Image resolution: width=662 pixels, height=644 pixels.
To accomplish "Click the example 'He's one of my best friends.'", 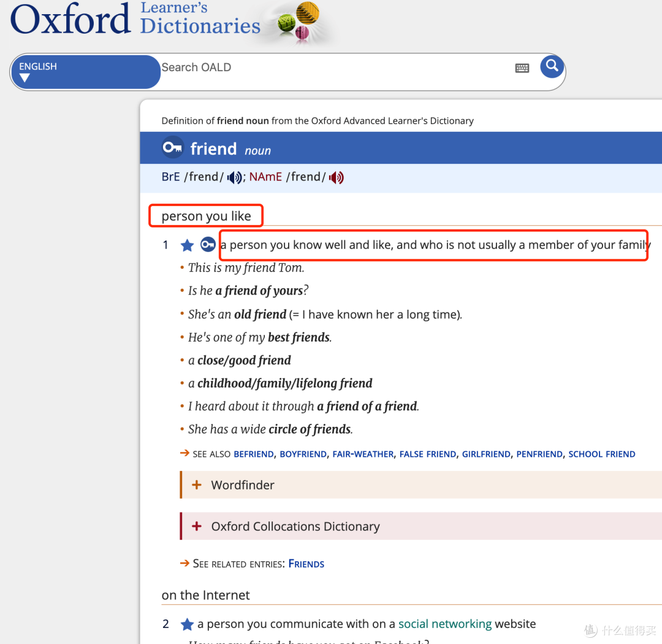I will point(260,337).
